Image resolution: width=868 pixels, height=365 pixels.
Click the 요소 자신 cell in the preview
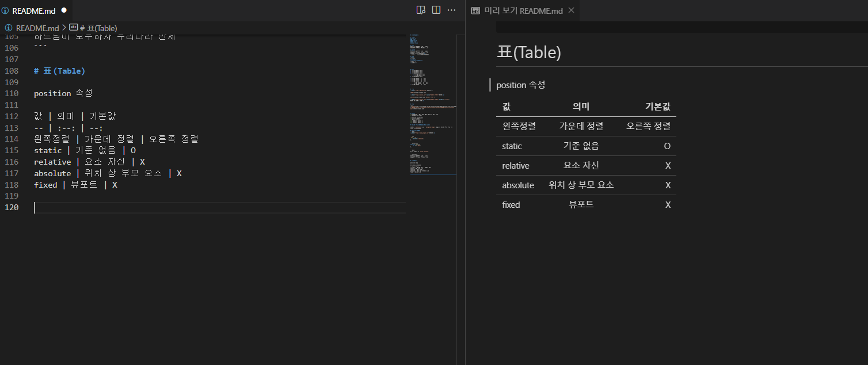pyautogui.click(x=581, y=165)
